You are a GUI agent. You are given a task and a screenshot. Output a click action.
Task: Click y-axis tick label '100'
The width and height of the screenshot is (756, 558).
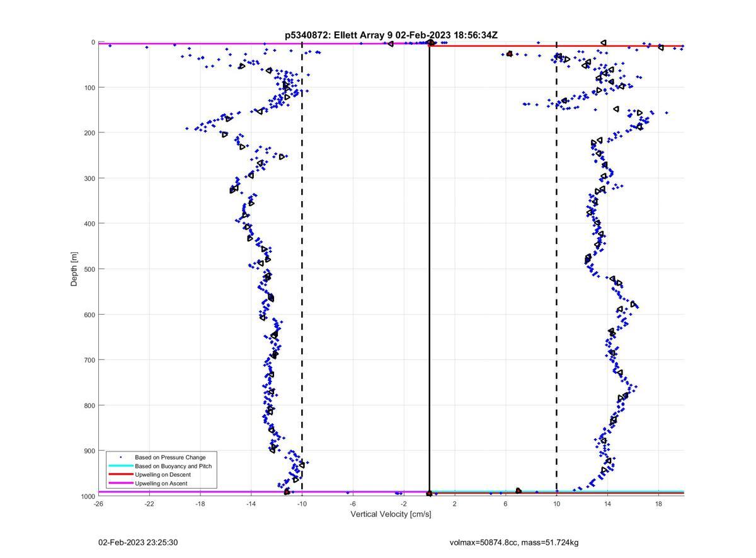pyautogui.click(x=89, y=88)
